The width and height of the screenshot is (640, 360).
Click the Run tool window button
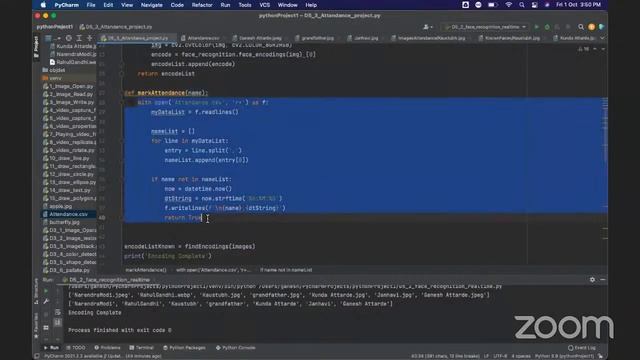(x=52, y=348)
